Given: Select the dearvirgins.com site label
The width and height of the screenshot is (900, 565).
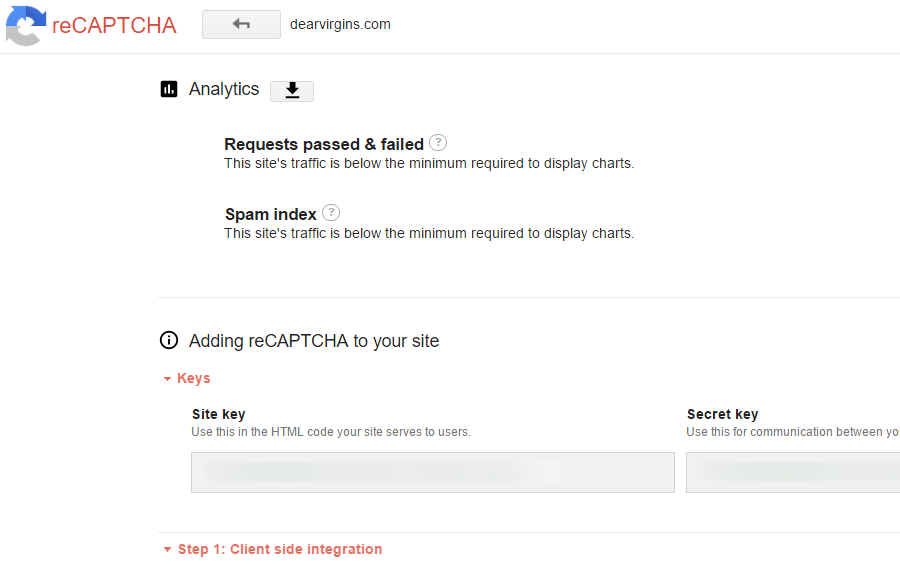Looking at the screenshot, I should 340,24.
